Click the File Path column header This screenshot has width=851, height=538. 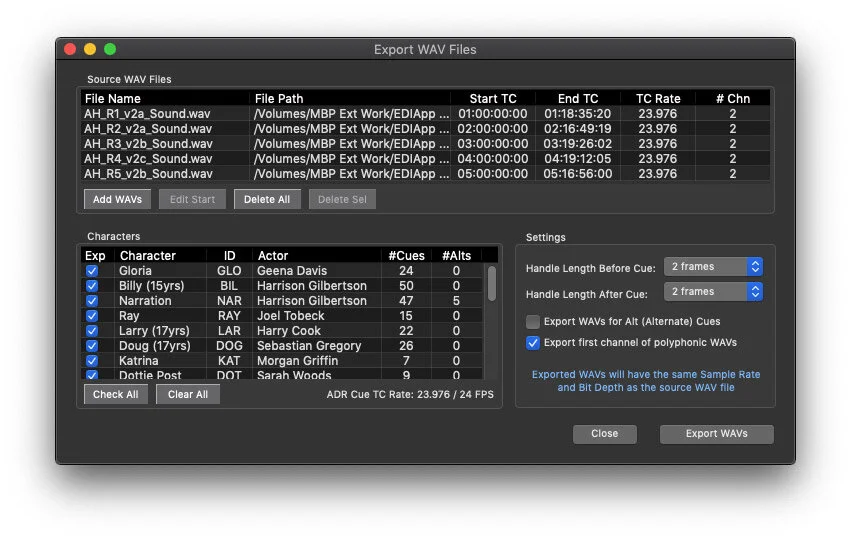[x=350, y=99]
